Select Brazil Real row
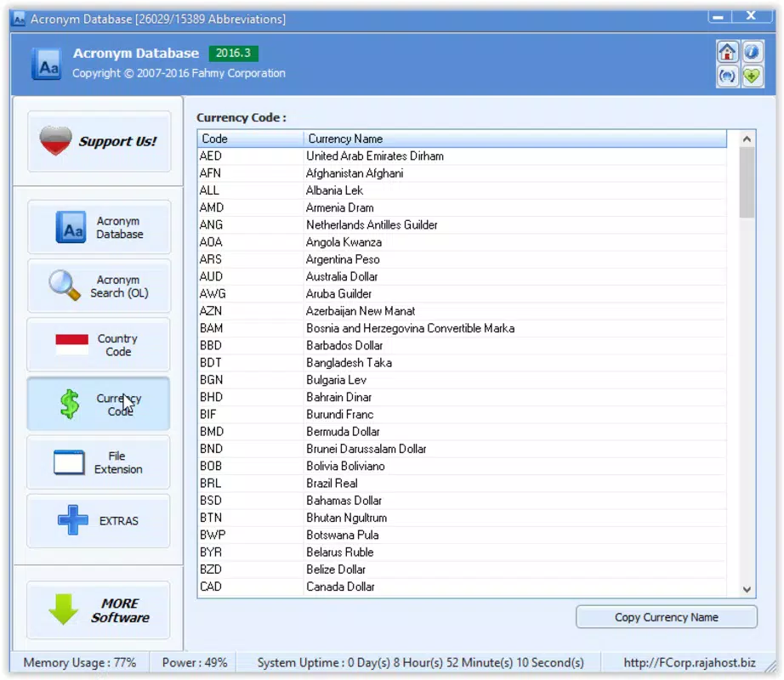784x680 pixels. tap(462, 483)
